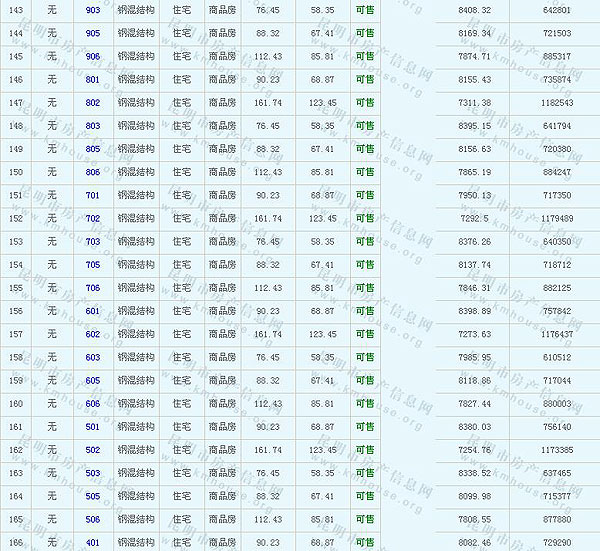The height and width of the screenshot is (551, 600).
Task: Open room 905 details link
Action: pyautogui.click(x=93, y=33)
